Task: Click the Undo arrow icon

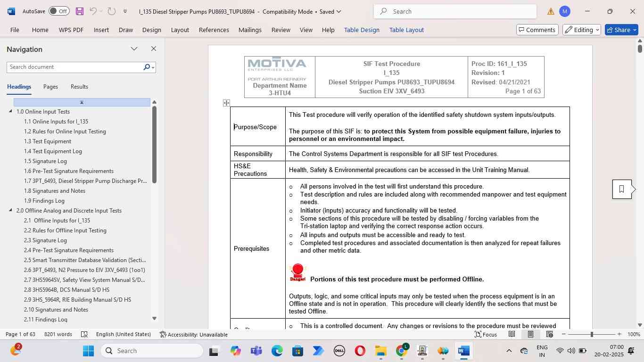Action: 93,11
